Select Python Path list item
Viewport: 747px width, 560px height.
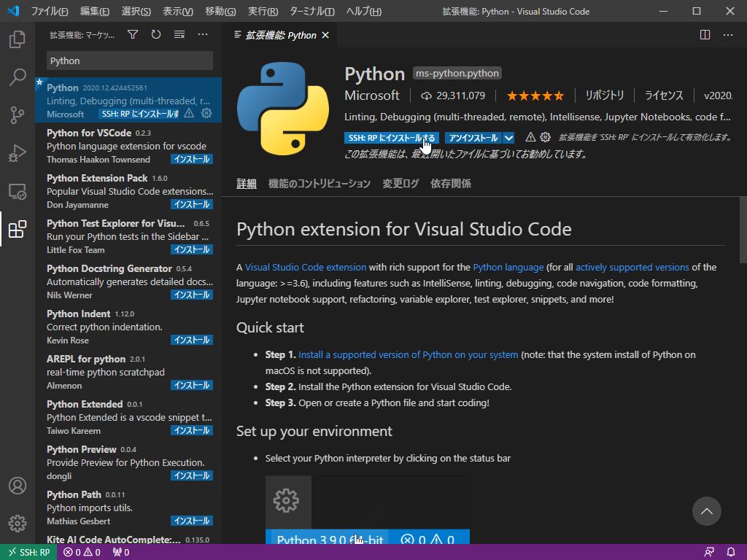coord(128,507)
